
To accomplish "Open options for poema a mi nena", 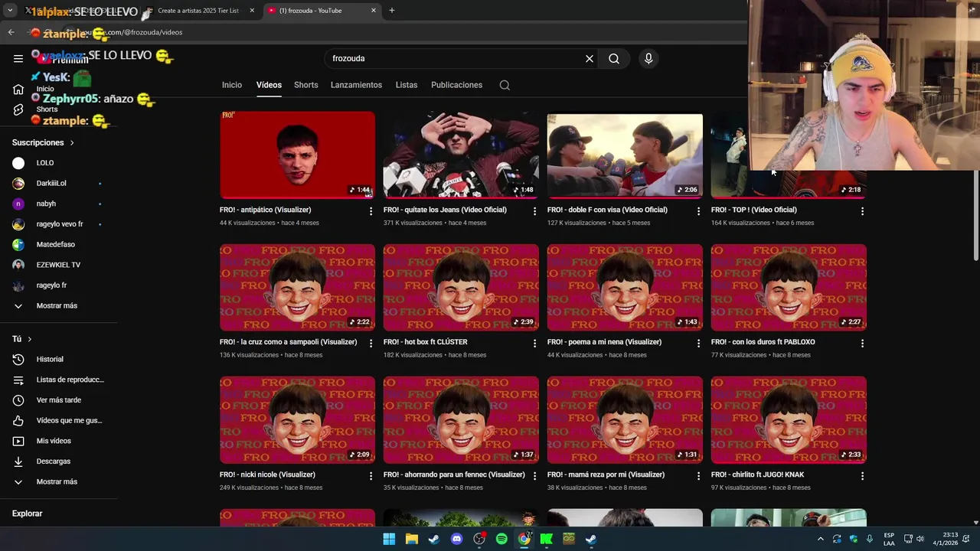I will tap(698, 344).
